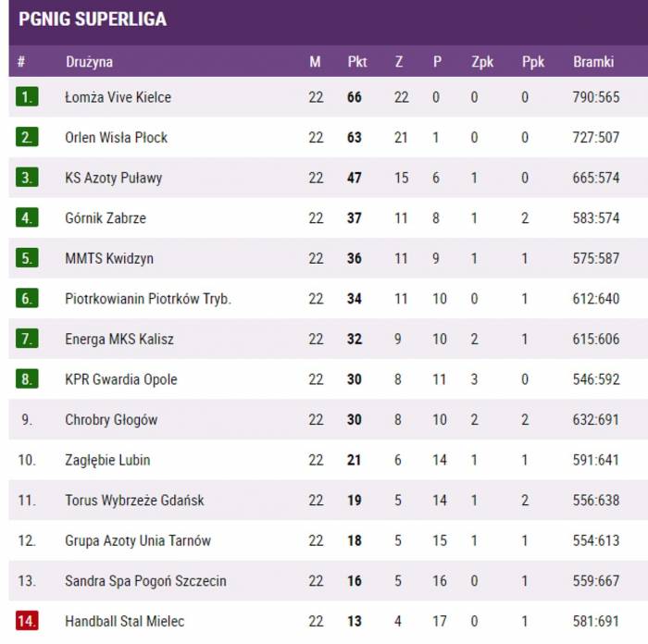Viewport: 648px width, 644px height.
Task: Click the green rank 2 badge
Action: pyautogui.click(x=27, y=137)
